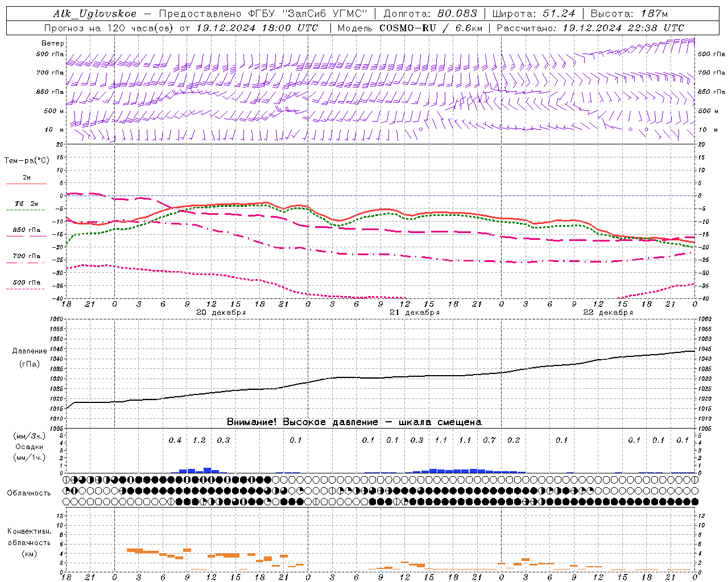
Task: Click the (гПа) unit under Давление
Action: click(x=30, y=364)
